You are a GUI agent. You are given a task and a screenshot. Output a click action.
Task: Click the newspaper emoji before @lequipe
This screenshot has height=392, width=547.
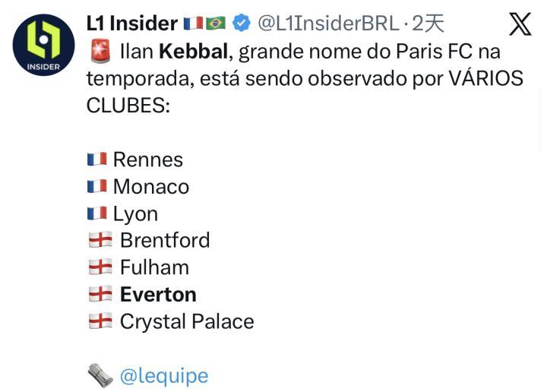[100, 375]
